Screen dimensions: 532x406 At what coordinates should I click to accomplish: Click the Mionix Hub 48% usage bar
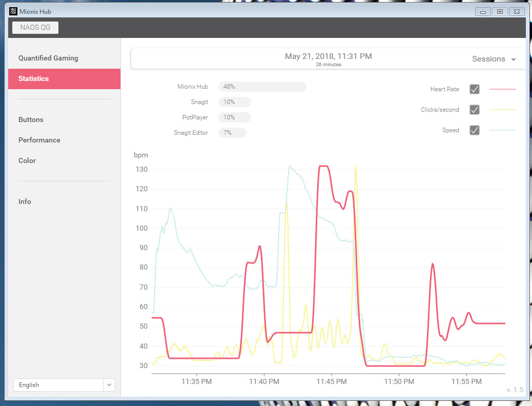click(x=262, y=87)
